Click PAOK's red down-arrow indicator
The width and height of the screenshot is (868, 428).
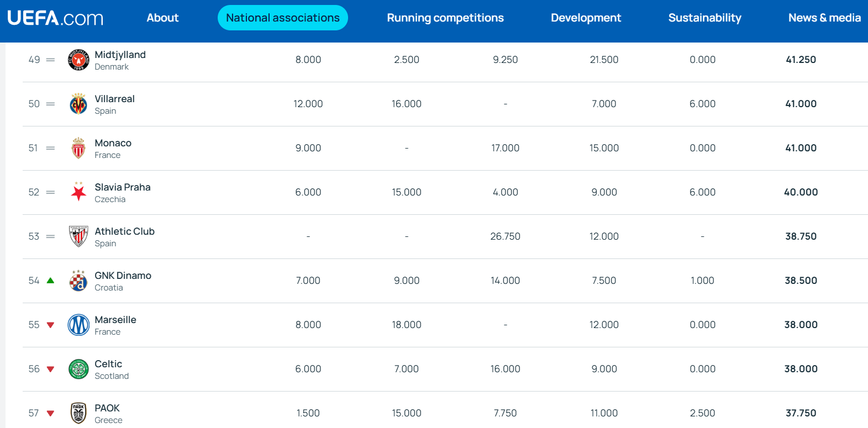tap(50, 413)
